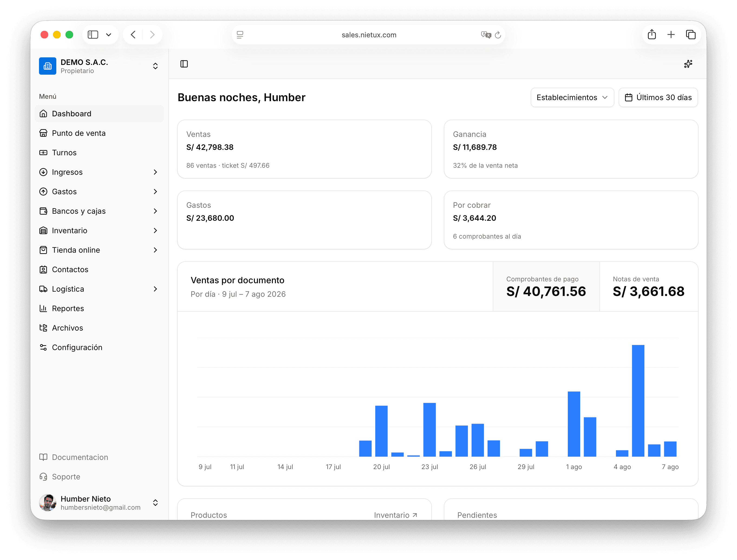The width and height of the screenshot is (737, 560).
Task: Click the Safari share icon
Action: point(652,34)
